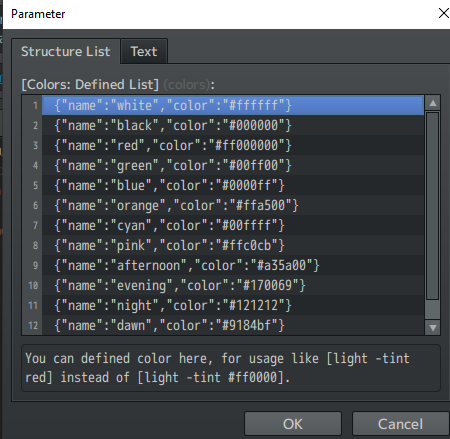Switch to the Text tab
The image size is (450, 439).
(144, 52)
